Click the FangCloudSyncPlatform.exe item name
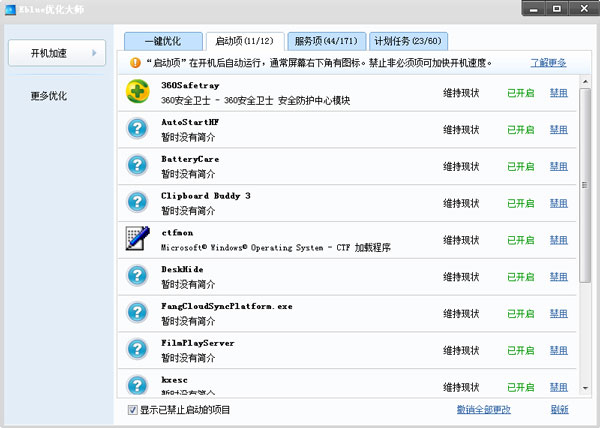 [x=227, y=306]
